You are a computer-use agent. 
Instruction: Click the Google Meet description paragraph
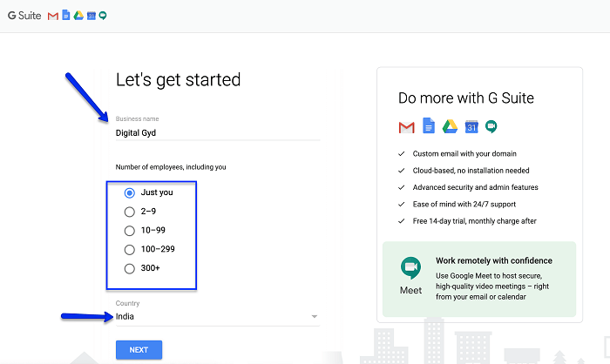(492, 286)
